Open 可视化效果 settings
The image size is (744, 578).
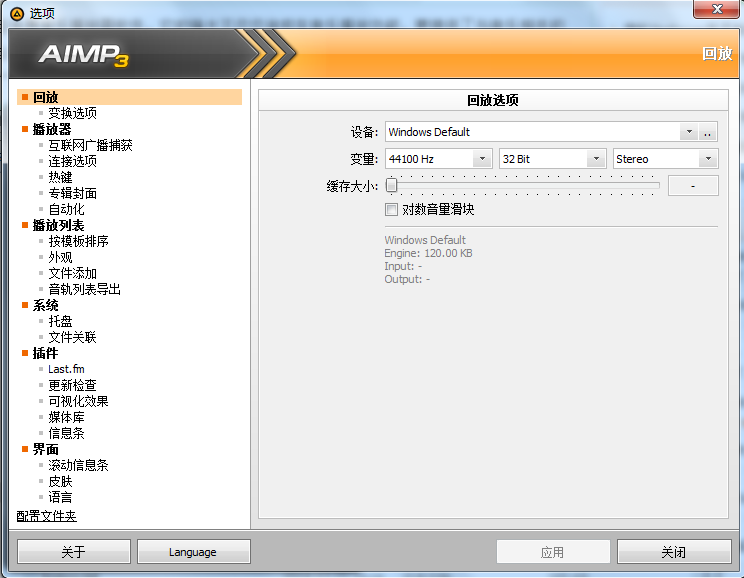pos(78,401)
